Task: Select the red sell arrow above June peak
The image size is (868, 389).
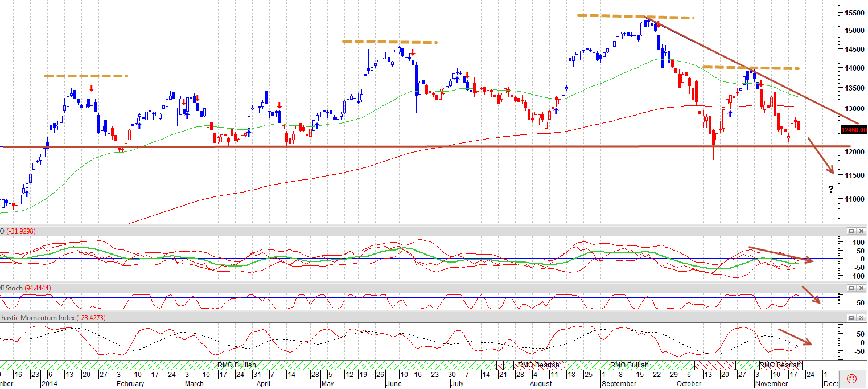Action: (412, 52)
